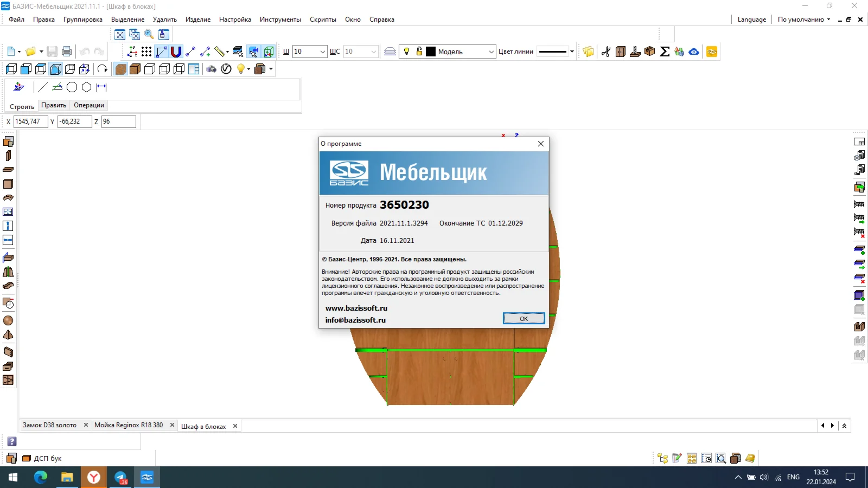Click the zoom magnifier icon
The width and height of the screenshot is (868, 488).
coord(149,35)
